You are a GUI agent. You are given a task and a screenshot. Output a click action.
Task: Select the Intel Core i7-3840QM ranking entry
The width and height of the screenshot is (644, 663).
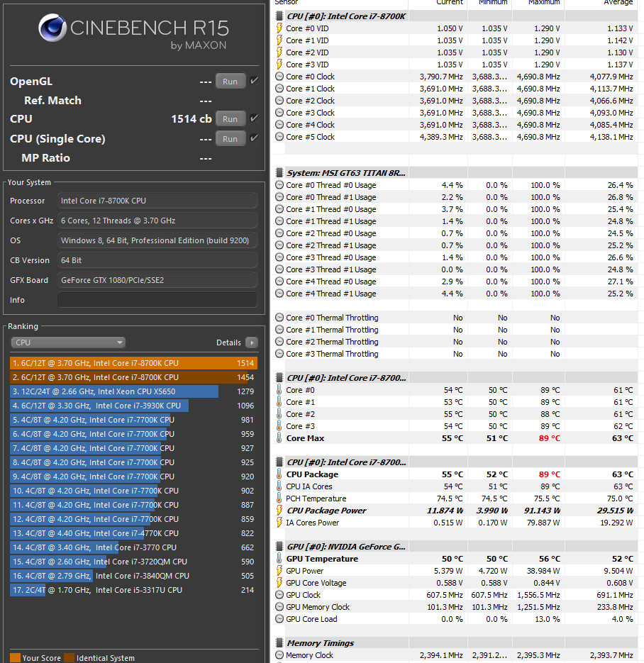coord(133,576)
